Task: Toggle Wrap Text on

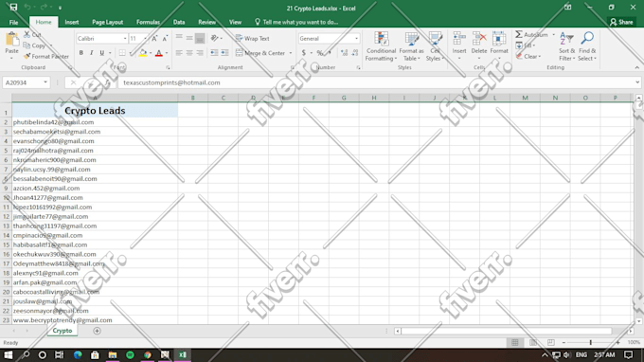Action: point(253,38)
